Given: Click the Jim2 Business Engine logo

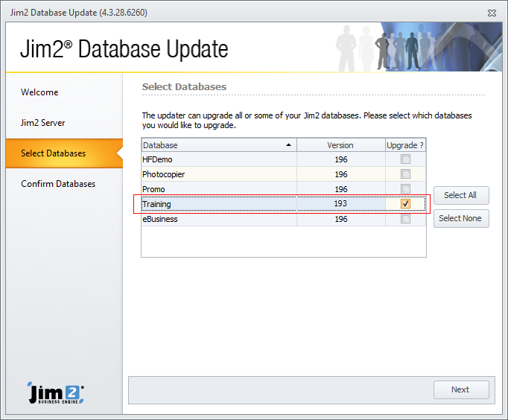Looking at the screenshot, I should tap(56, 392).
